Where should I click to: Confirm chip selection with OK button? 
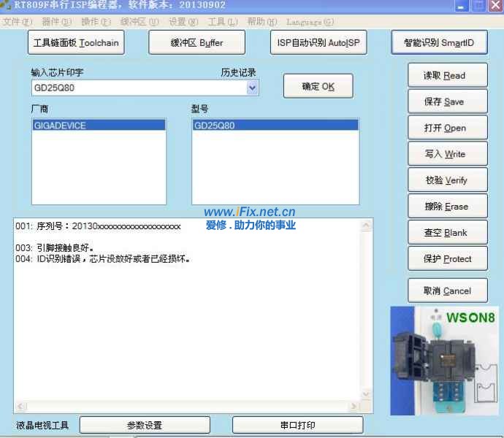318,86
